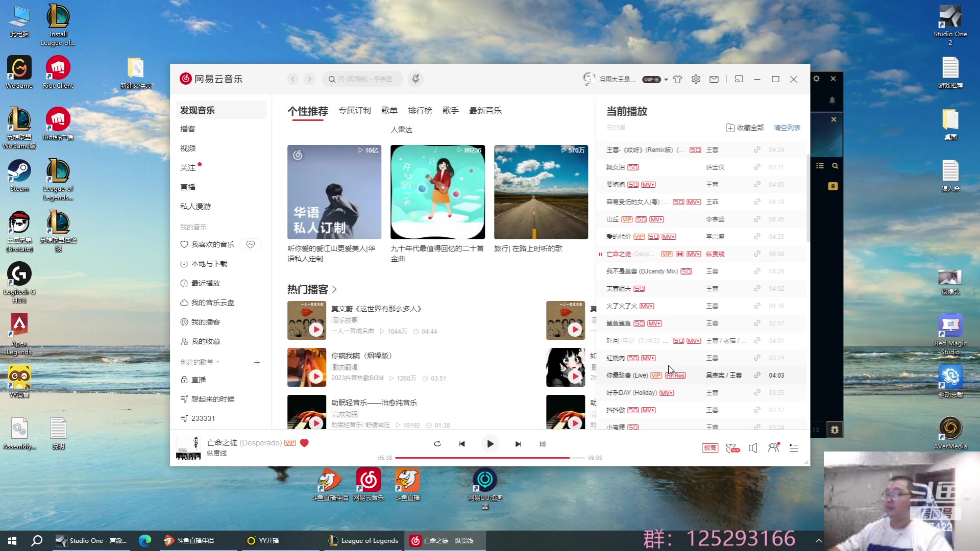Switch to mini-player mode icon
Image resolution: width=980 pixels, height=551 pixels.
pos(739,80)
